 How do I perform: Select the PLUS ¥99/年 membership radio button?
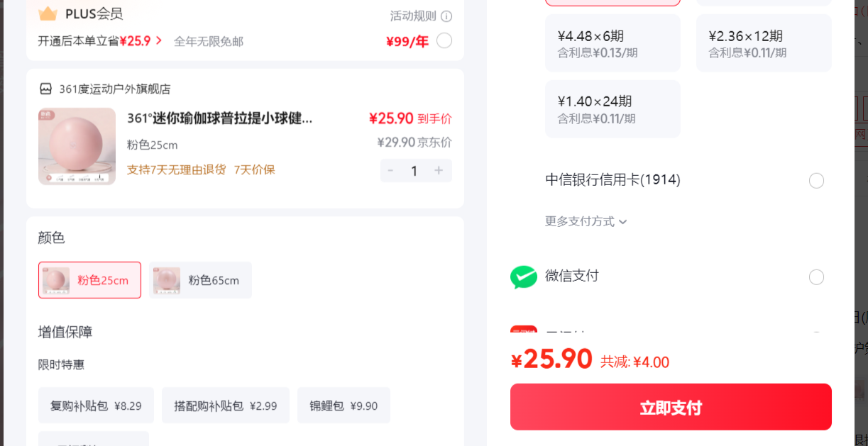[444, 40]
